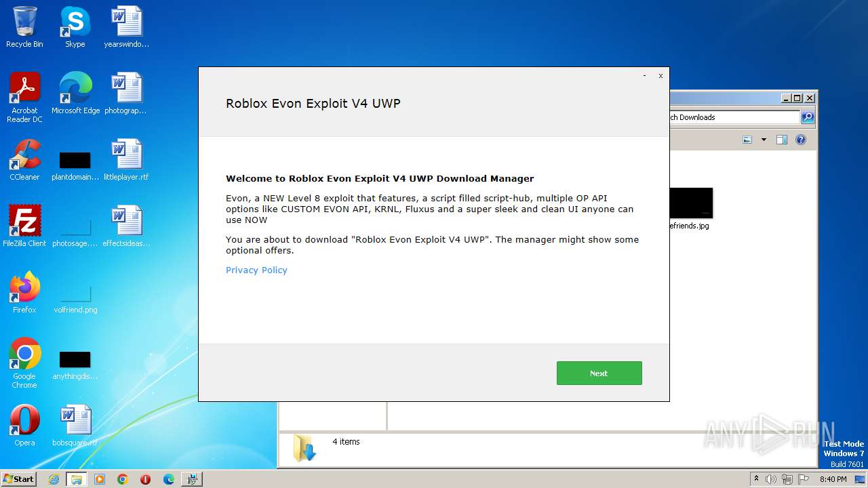
Task: Open the Recycle Bin desktop icon
Action: coord(24,27)
